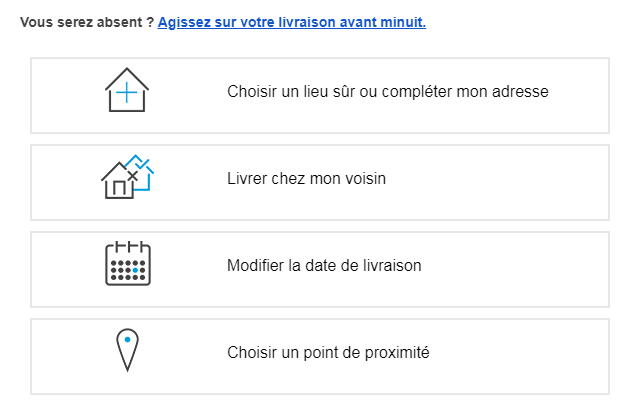Viewport: 629px width, 408px height.
Task: Click the blue house outline in neighbor icon
Action: pos(143,170)
